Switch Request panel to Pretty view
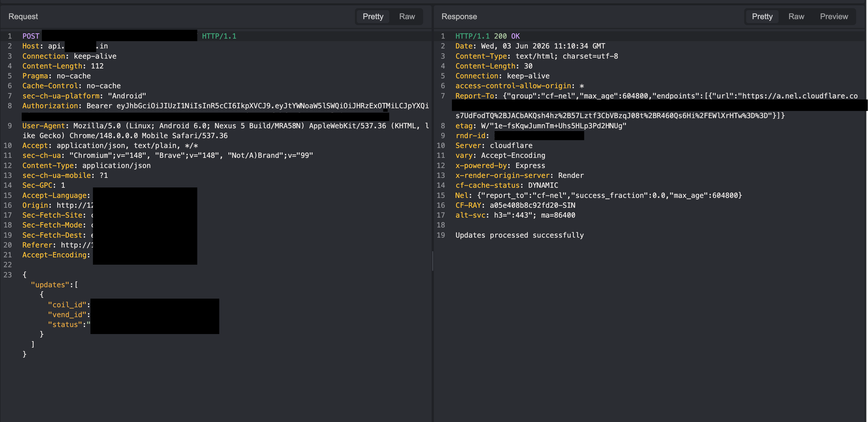 [373, 17]
